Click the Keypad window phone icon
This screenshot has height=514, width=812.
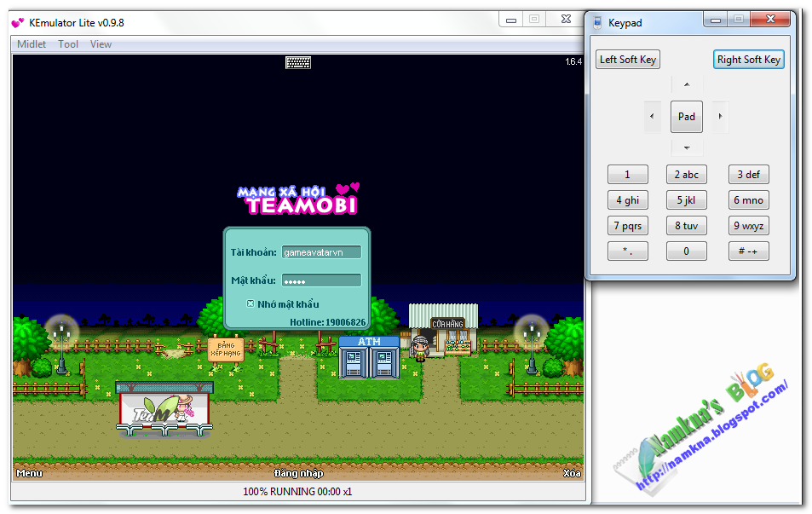point(597,23)
